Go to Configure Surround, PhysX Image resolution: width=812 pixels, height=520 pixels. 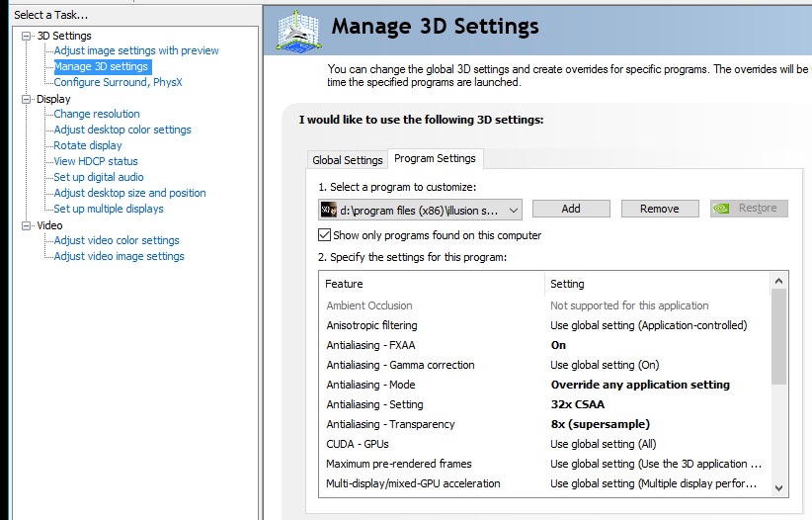117,82
